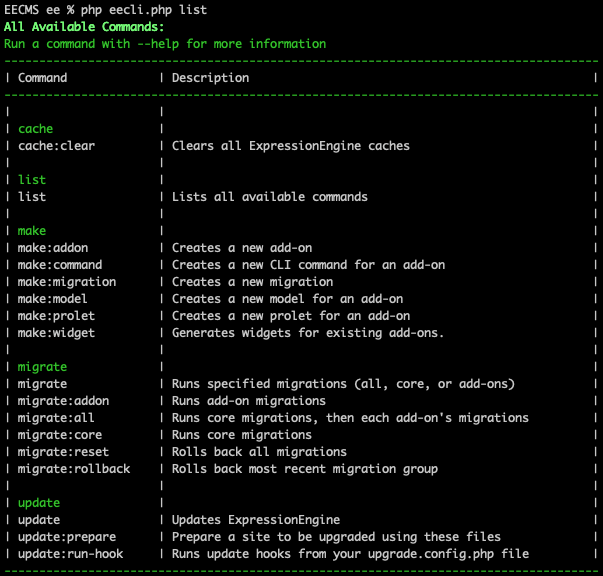603x576 pixels.
Task: Click the 'migrate:addon' command name
Action: click(63, 401)
